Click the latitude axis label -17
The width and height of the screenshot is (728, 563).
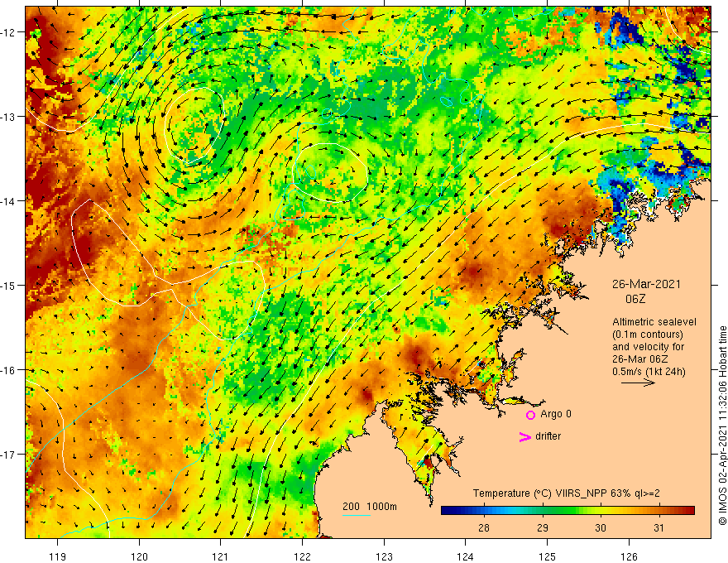(x=9, y=455)
